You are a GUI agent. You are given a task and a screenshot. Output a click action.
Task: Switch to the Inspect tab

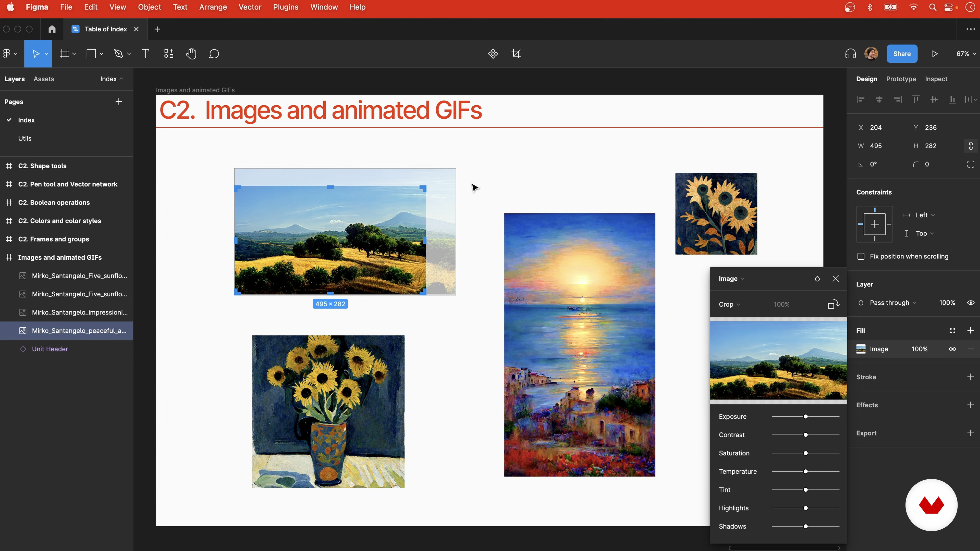point(936,79)
